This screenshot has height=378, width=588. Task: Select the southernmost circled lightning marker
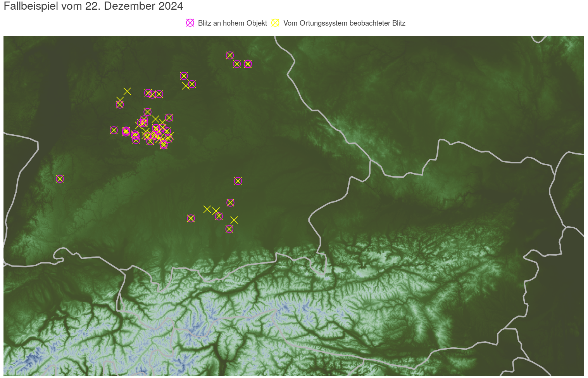coord(229,229)
